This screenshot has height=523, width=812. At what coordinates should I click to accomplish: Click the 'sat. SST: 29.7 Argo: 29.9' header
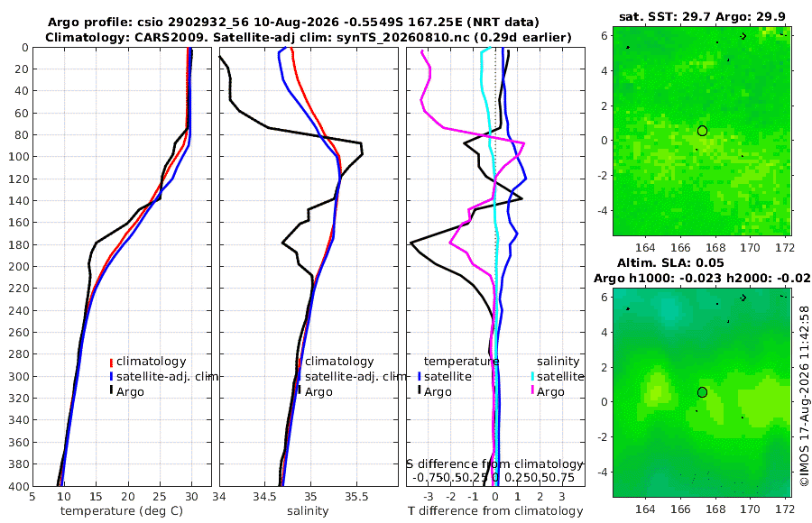click(x=702, y=17)
